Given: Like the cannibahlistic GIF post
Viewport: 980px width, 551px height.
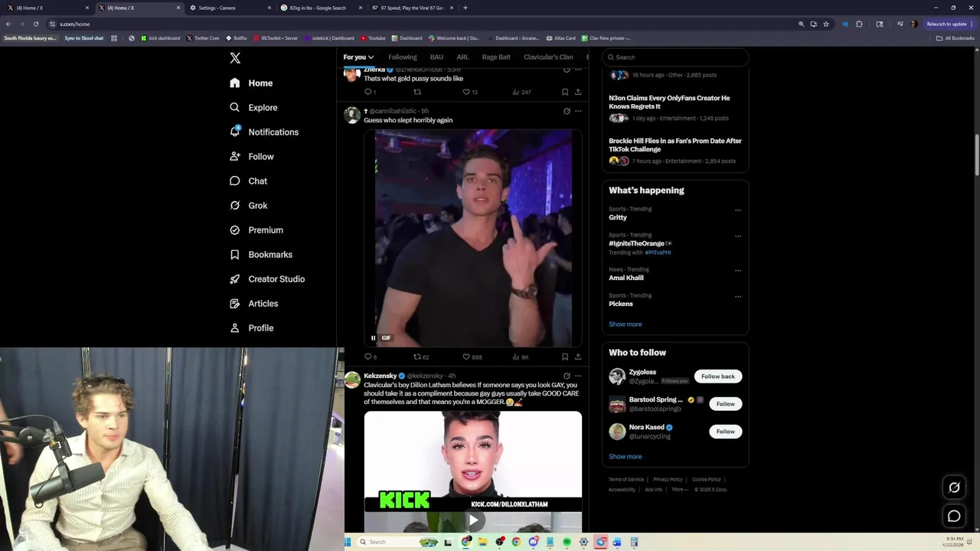Looking at the screenshot, I should [x=472, y=357].
